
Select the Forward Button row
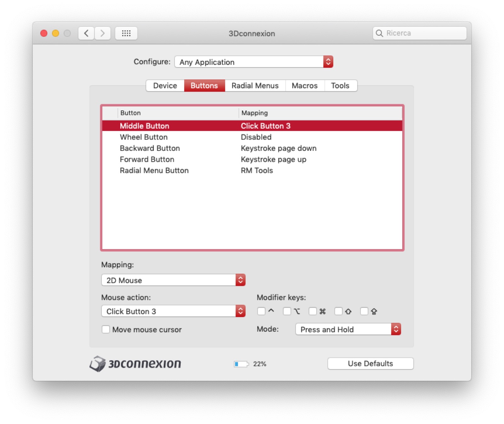pyautogui.click(x=252, y=159)
